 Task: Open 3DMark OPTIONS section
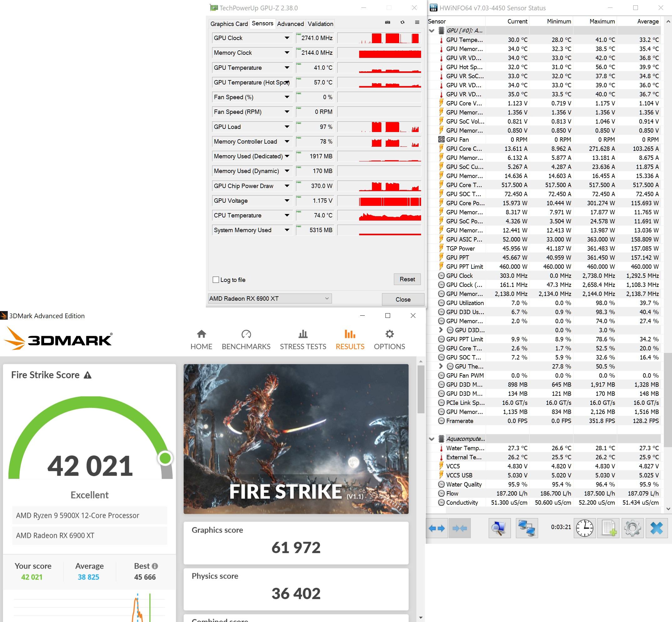389,339
